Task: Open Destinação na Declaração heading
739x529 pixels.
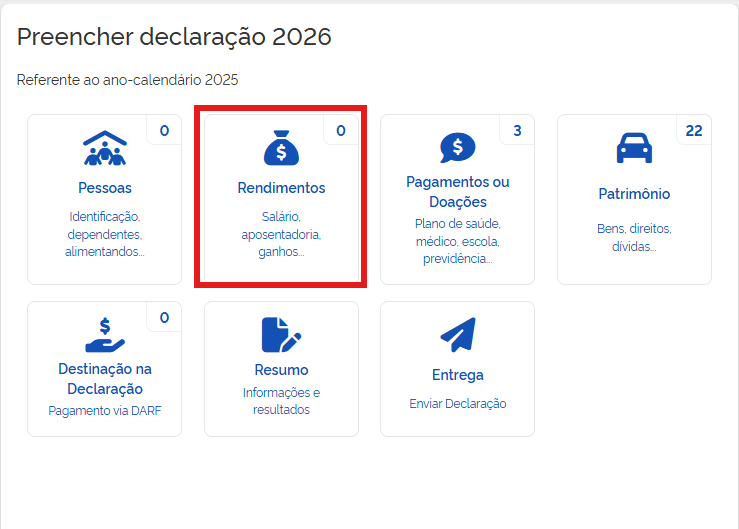Action: pos(104,379)
